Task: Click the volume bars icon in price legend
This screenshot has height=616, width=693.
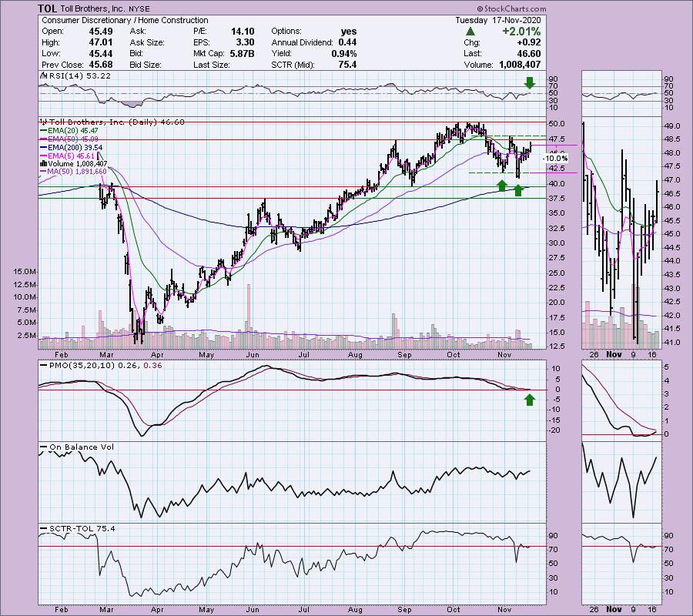Action: pyautogui.click(x=44, y=163)
